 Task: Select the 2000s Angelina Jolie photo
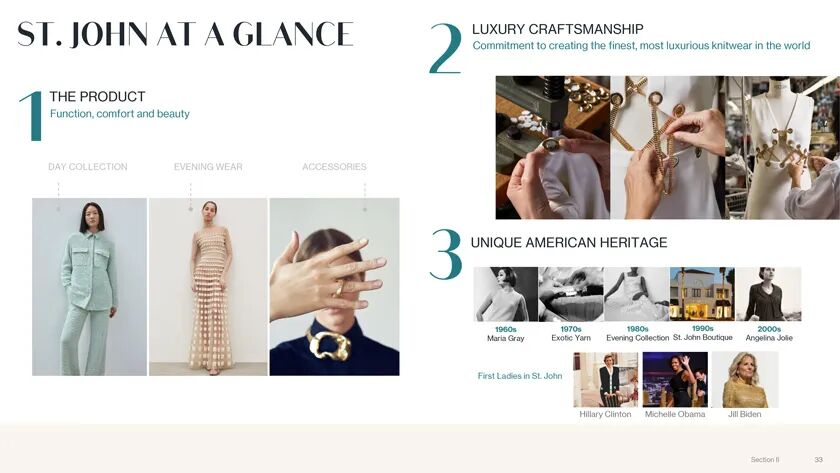(768, 294)
